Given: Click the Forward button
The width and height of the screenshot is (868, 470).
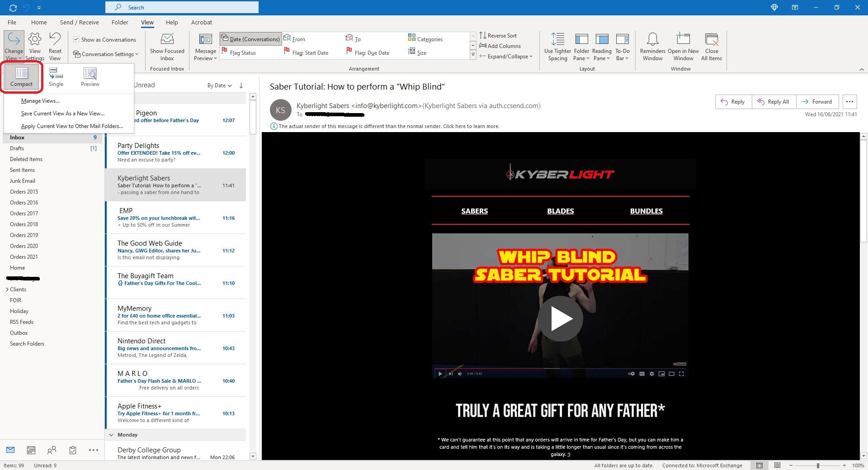Looking at the screenshot, I should [817, 102].
